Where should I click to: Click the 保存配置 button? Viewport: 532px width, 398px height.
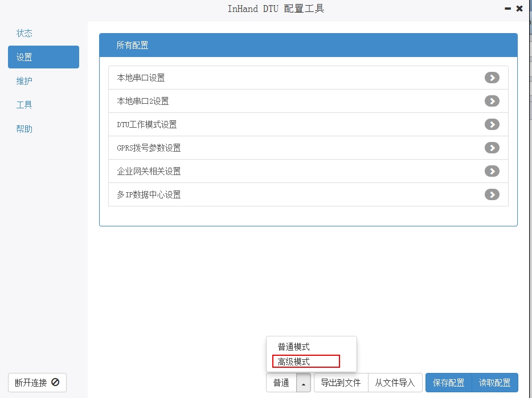(448, 383)
